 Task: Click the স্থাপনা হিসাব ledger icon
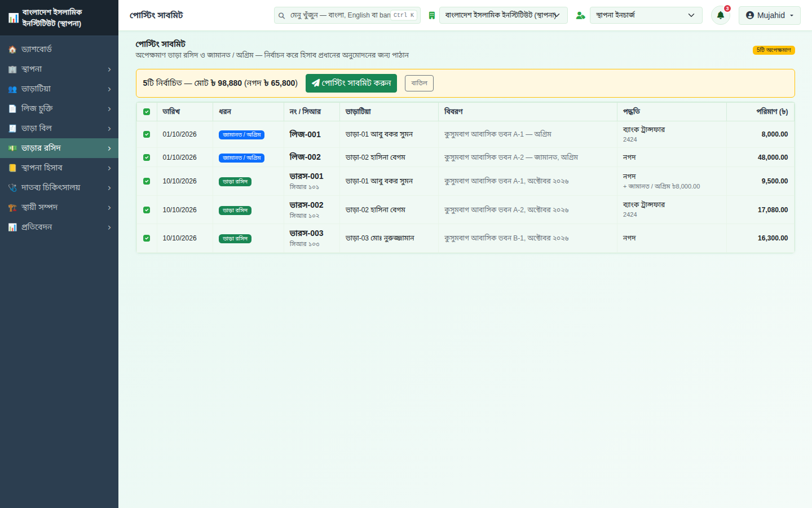coord(12,168)
